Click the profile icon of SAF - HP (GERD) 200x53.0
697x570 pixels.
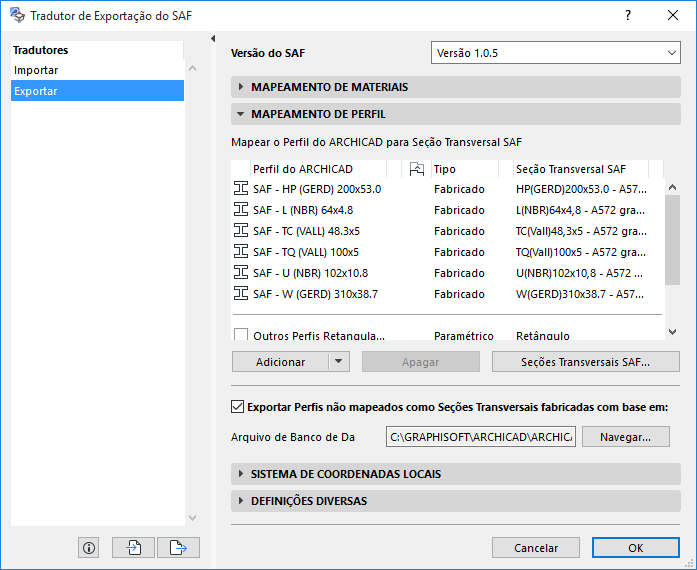[x=241, y=189]
